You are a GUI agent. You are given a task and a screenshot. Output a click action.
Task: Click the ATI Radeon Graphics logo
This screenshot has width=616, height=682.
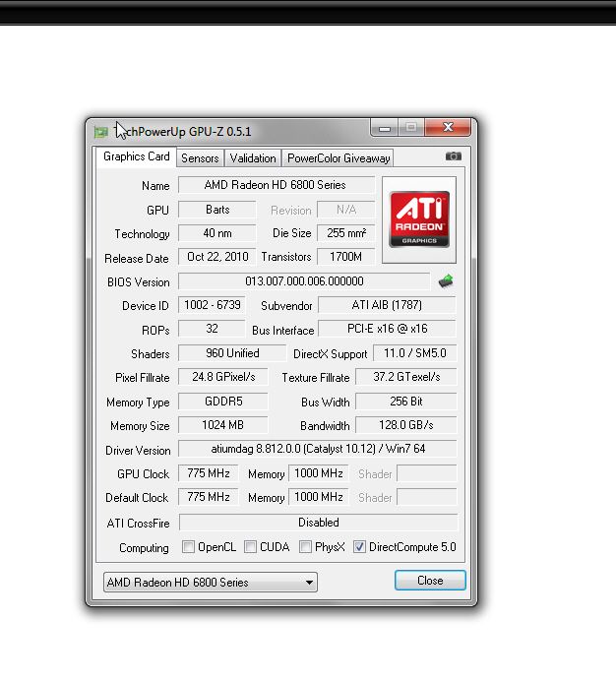[419, 219]
